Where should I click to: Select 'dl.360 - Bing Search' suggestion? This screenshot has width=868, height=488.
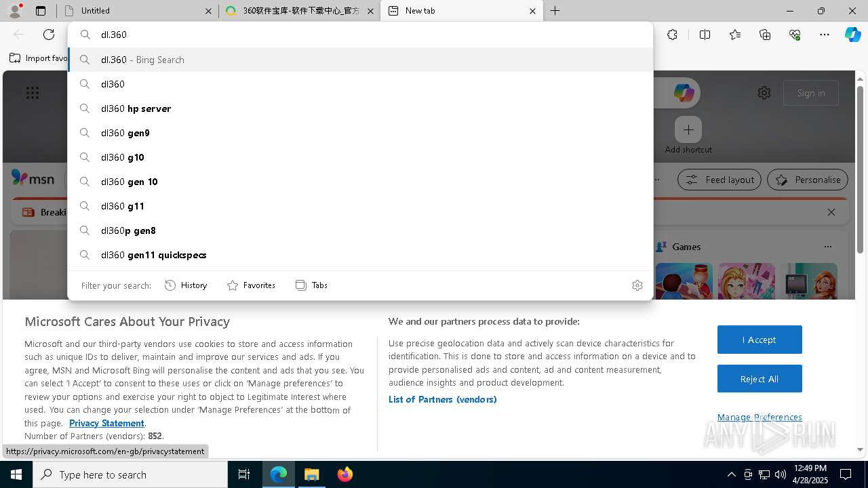click(x=360, y=60)
